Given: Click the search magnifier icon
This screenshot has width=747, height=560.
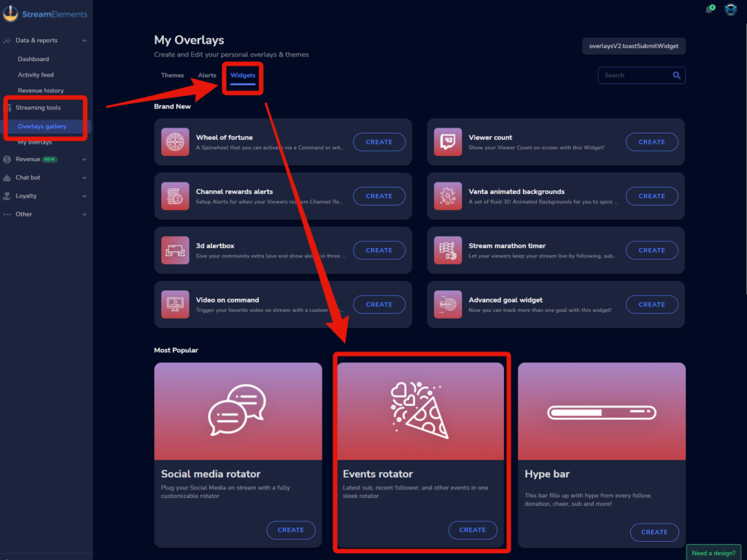Looking at the screenshot, I should 676,75.
